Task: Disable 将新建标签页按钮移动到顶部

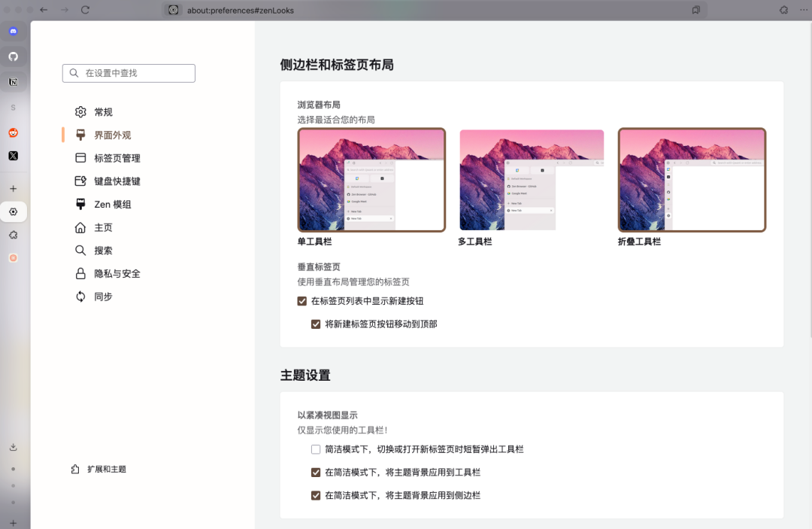Action: 316,324
